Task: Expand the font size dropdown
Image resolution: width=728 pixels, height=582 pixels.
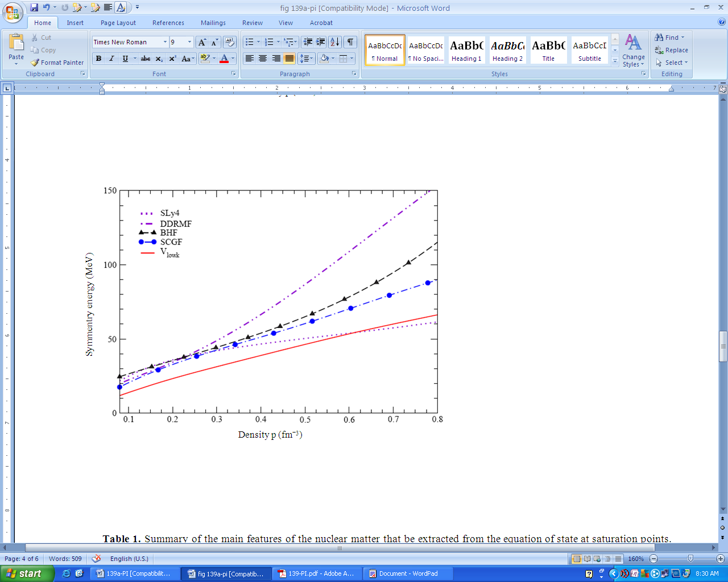Action: pos(189,42)
